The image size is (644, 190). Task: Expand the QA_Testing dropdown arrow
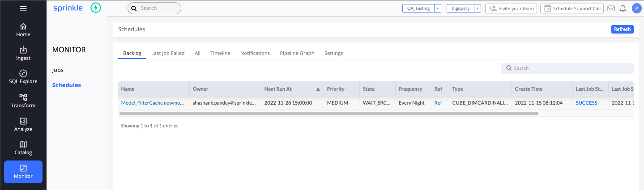[x=438, y=8]
